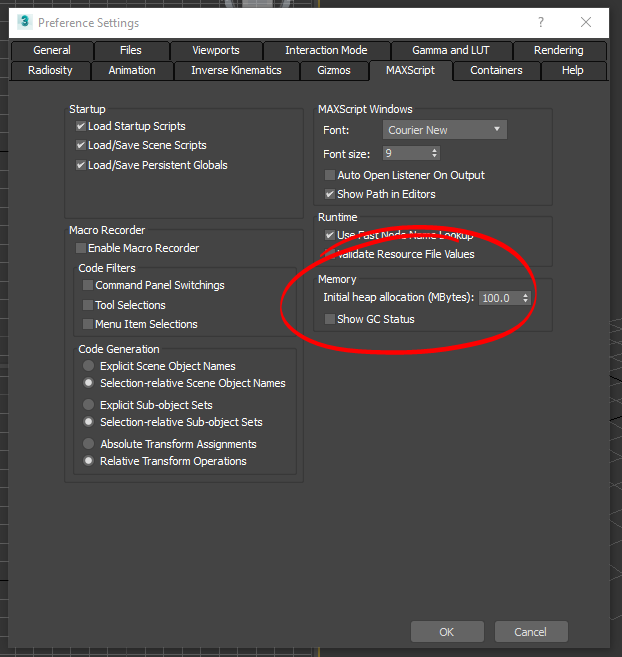Click the "Macro Recorder" group label
Screen dimensions: 622x657
(x=107, y=230)
